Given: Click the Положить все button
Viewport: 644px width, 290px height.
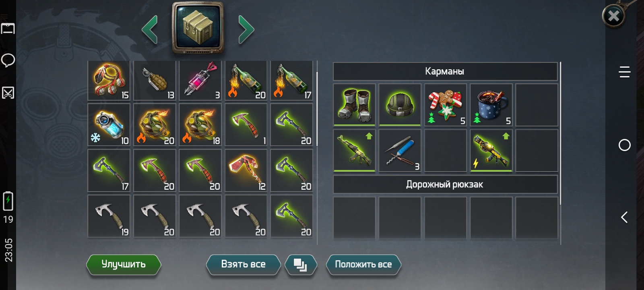Looking at the screenshot, I should 363,265.
